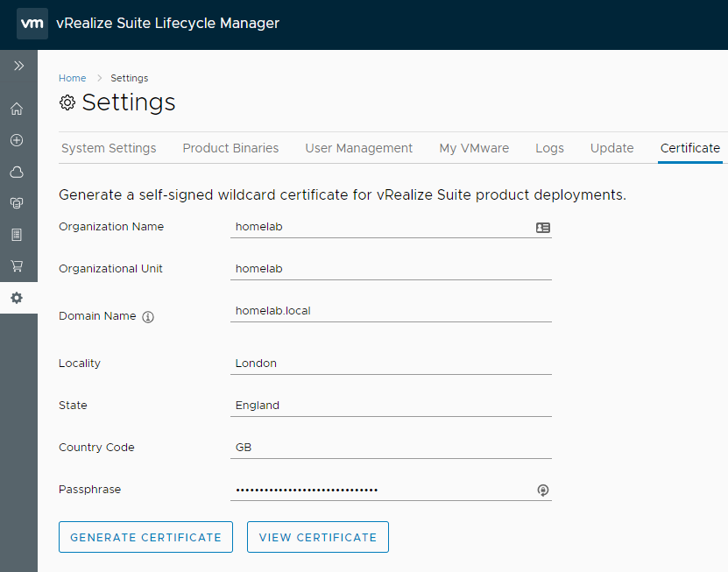The width and height of the screenshot is (728, 572).
Task: Click the Domain Name input field
Action: click(x=391, y=311)
